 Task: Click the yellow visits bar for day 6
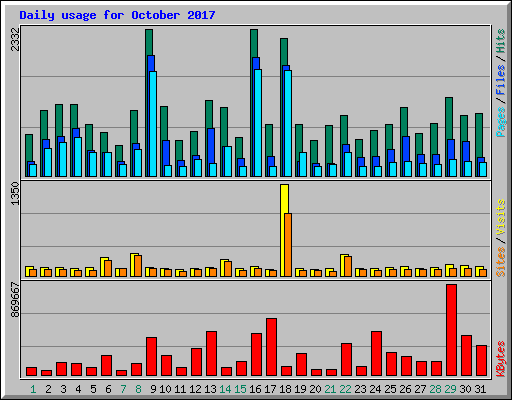coord(103,267)
